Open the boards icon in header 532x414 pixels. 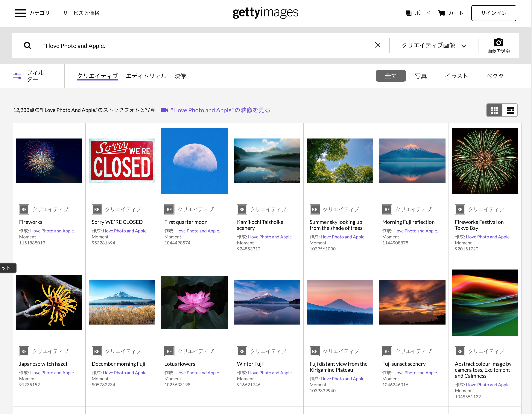(408, 13)
